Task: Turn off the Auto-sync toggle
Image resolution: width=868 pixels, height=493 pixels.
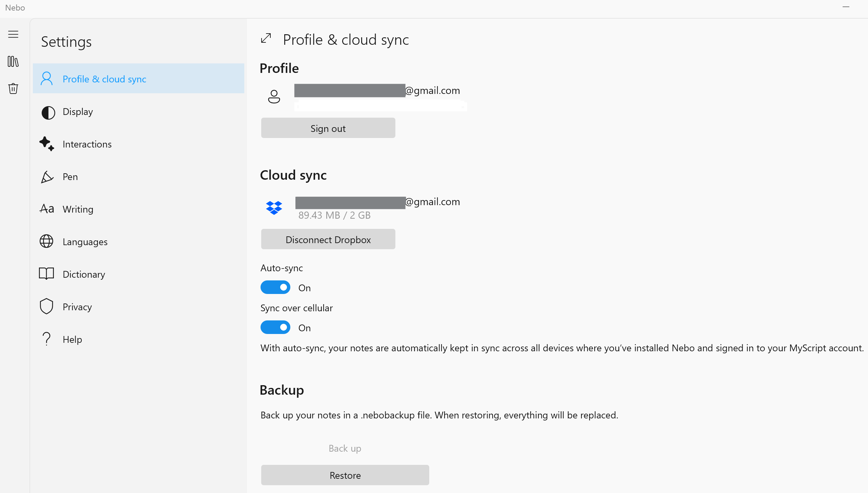Action: pyautogui.click(x=275, y=287)
